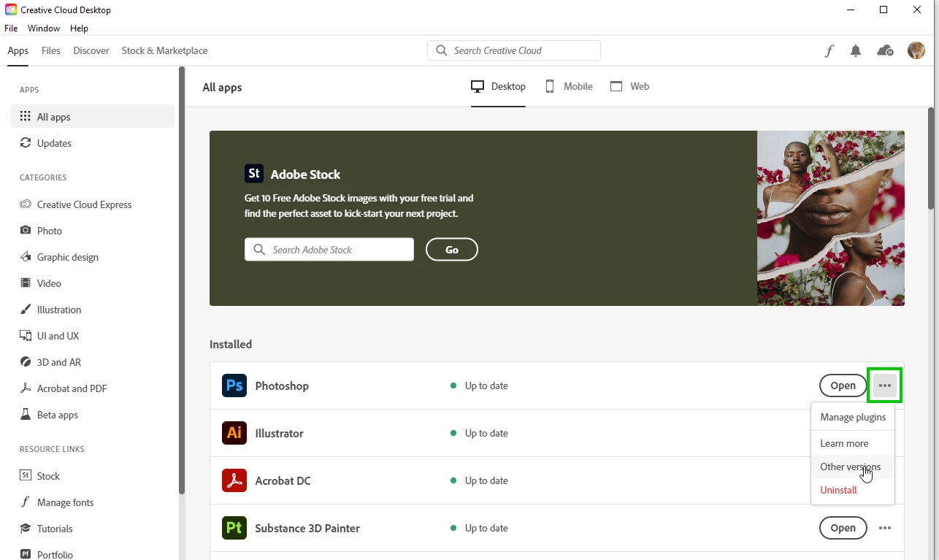Check cloud sync status icon
939x560 pixels.
tap(885, 50)
